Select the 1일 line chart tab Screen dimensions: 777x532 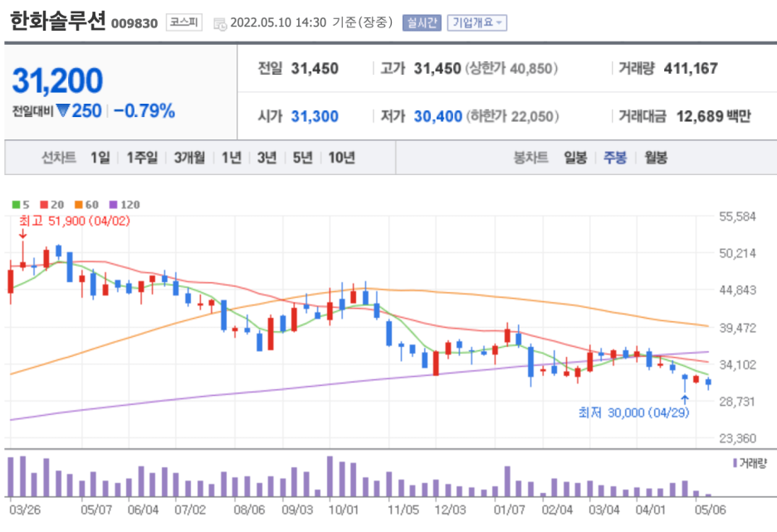pyautogui.click(x=100, y=158)
